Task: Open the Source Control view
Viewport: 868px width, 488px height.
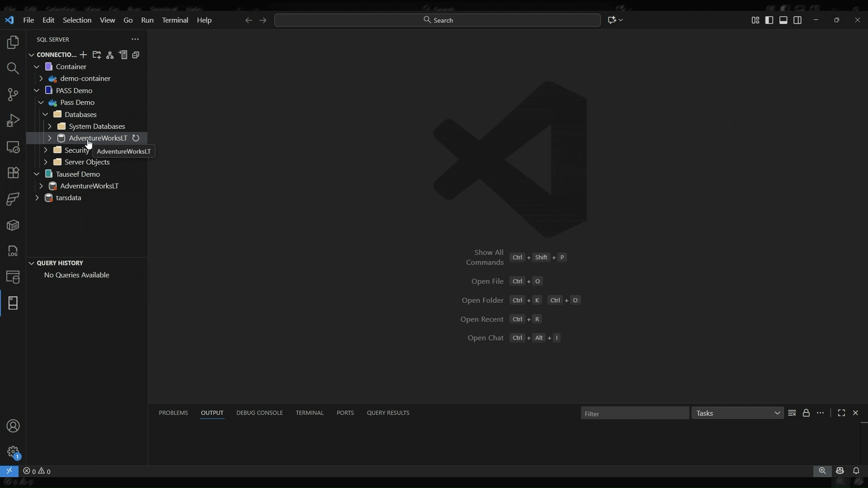Action: (13, 95)
